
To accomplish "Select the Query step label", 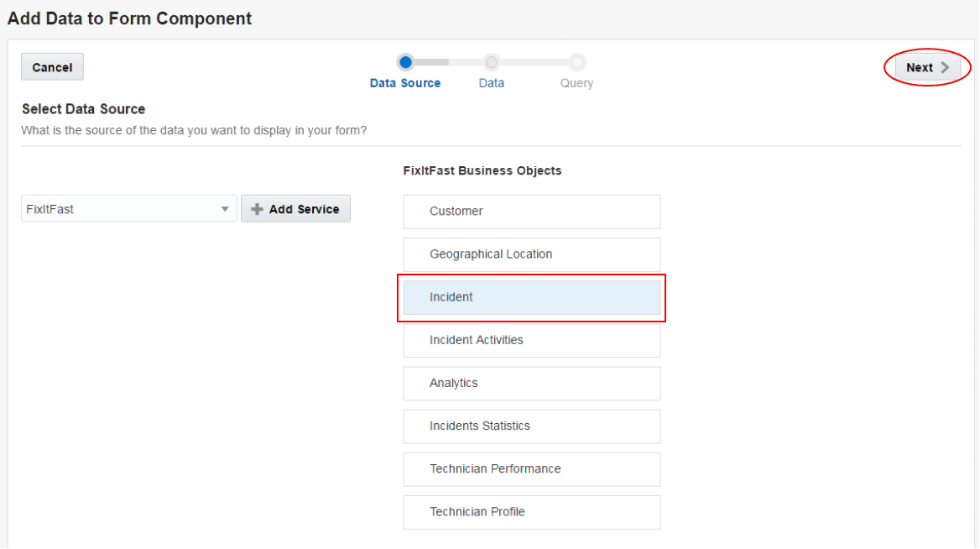I will (x=576, y=83).
